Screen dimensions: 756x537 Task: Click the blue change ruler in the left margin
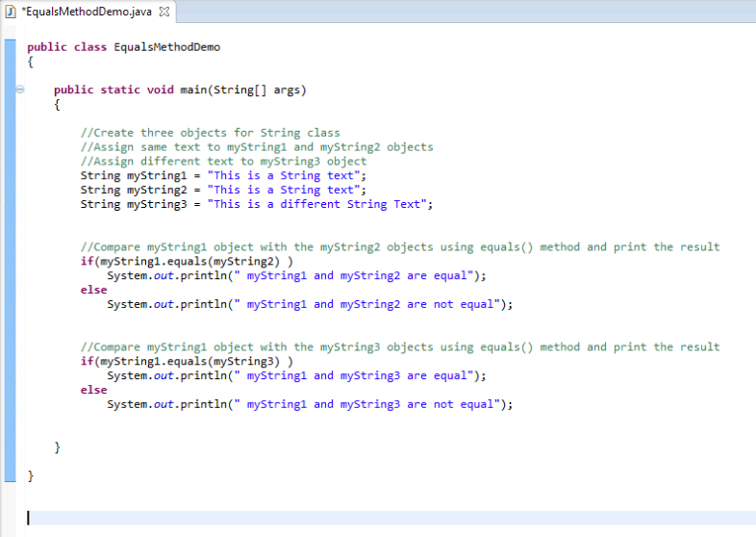11,261
